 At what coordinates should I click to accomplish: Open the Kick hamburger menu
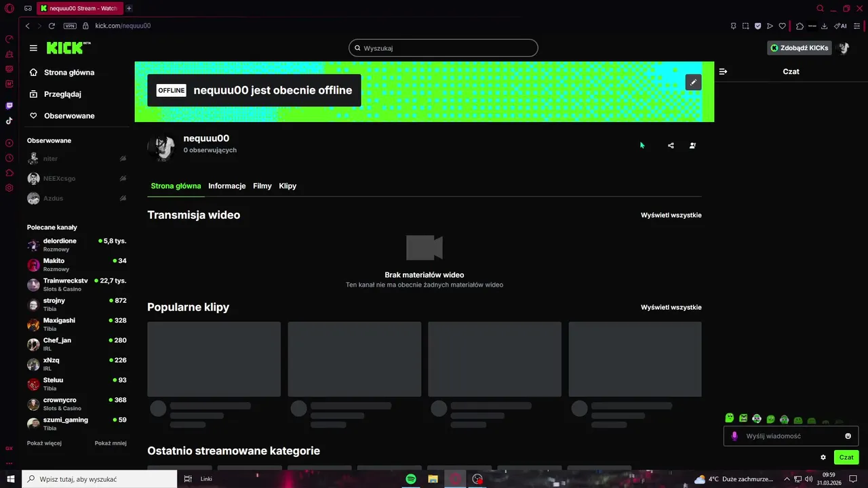[x=33, y=48]
